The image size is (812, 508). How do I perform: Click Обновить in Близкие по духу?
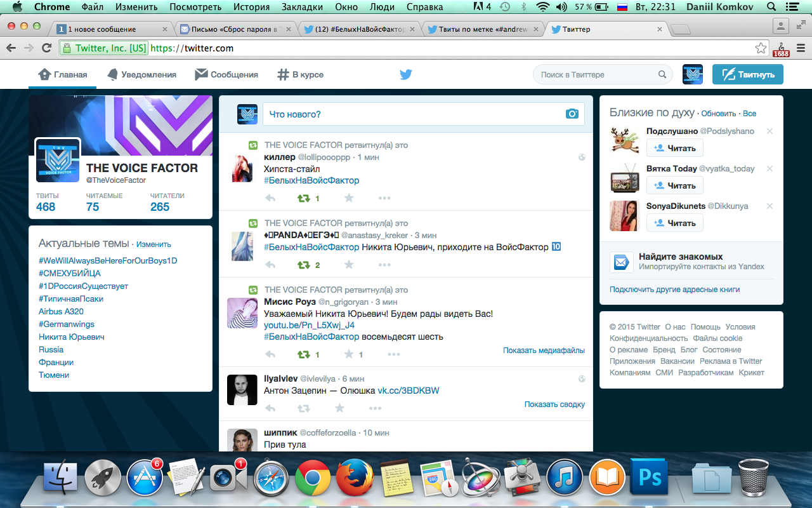coord(719,114)
